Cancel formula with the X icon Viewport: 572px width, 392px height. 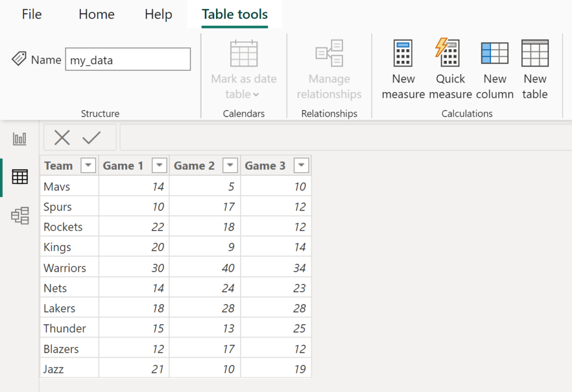pos(62,138)
